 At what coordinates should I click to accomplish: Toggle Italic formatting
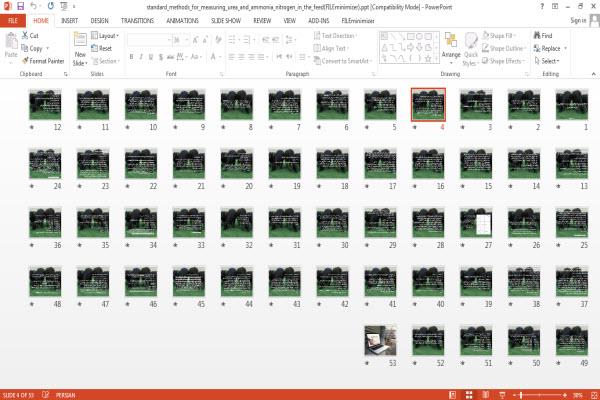click(x=141, y=57)
